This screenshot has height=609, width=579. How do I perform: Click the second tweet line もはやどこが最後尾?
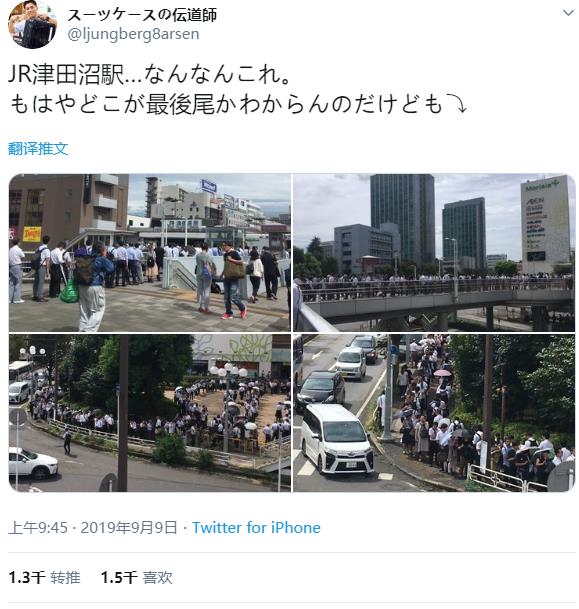238,104
